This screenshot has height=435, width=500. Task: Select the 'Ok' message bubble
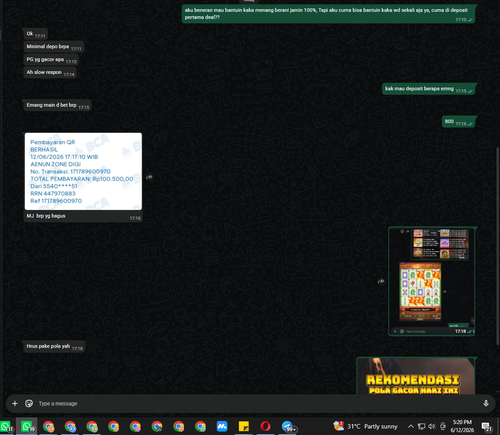pos(35,34)
